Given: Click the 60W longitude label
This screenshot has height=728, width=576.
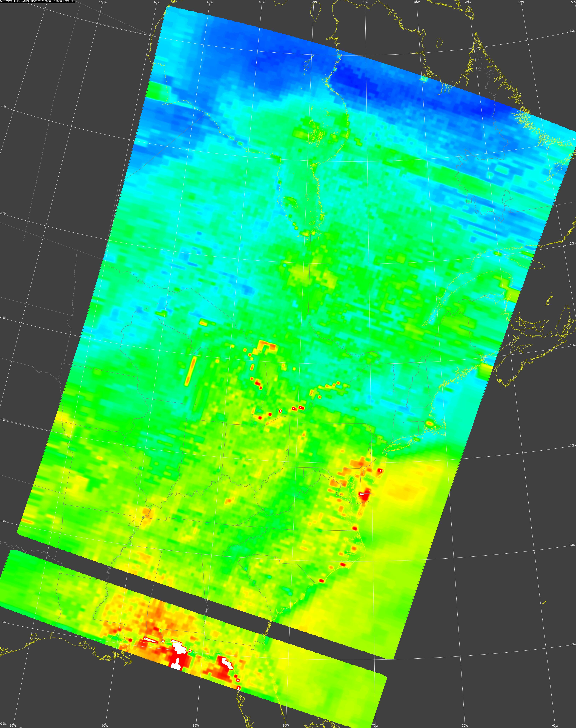Looking at the screenshot, I should [x=521, y=2].
